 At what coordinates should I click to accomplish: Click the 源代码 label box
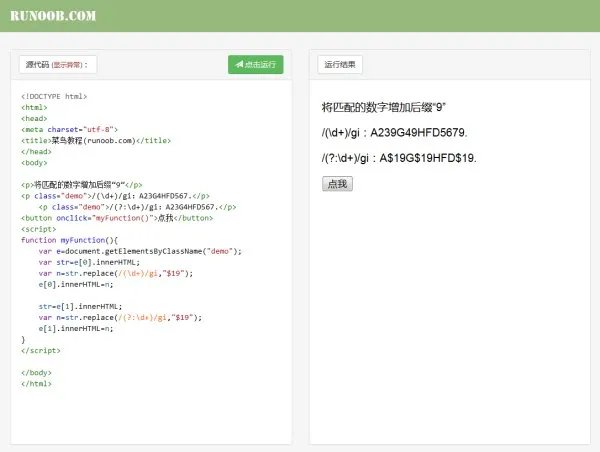(58, 64)
